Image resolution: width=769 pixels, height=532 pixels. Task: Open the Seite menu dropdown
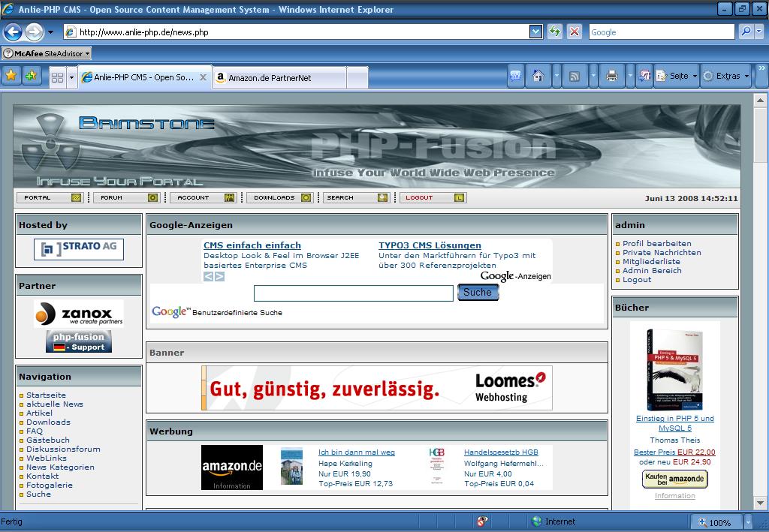[x=677, y=76]
